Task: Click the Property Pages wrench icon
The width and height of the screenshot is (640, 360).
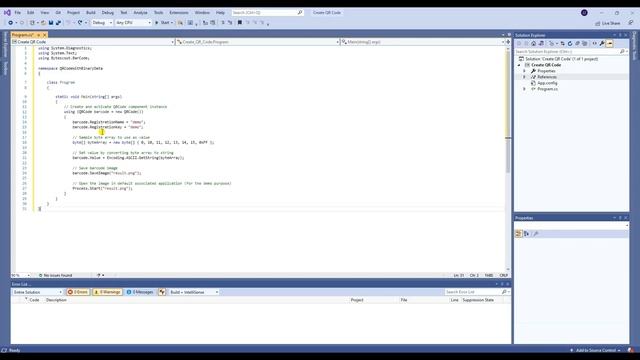Action: (x=536, y=234)
